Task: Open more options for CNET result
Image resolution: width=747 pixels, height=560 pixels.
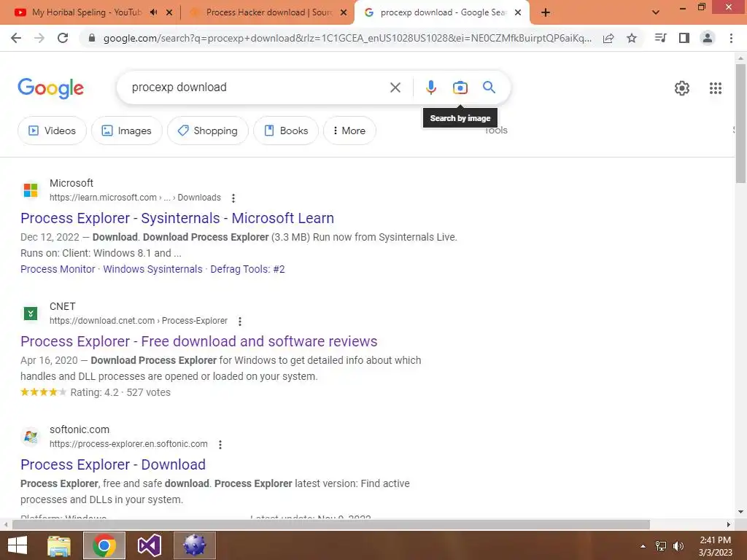Action: pos(239,322)
